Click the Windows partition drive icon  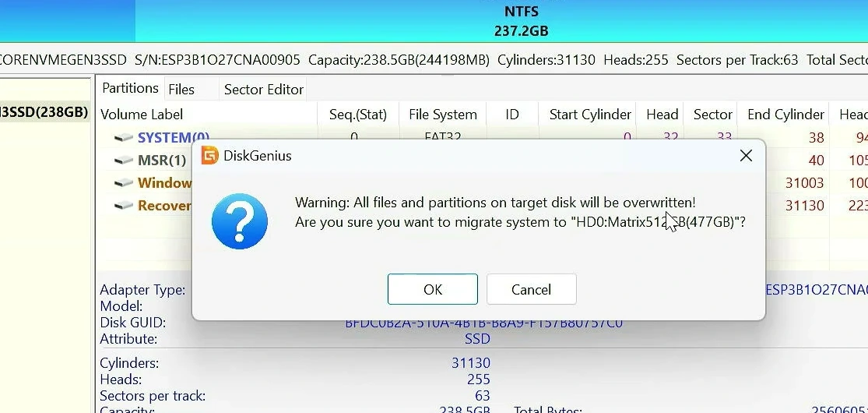tap(124, 183)
